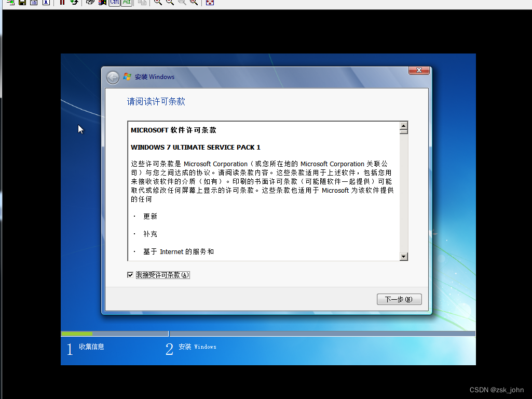Click the Windows flag icon in the title bar
The image size is (532, 399).
127,77
